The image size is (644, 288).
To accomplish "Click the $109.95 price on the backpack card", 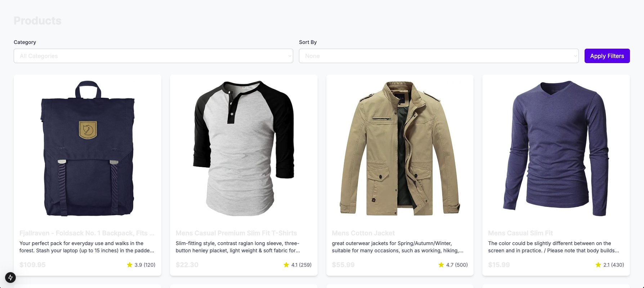I will click(x=32, y=265).
